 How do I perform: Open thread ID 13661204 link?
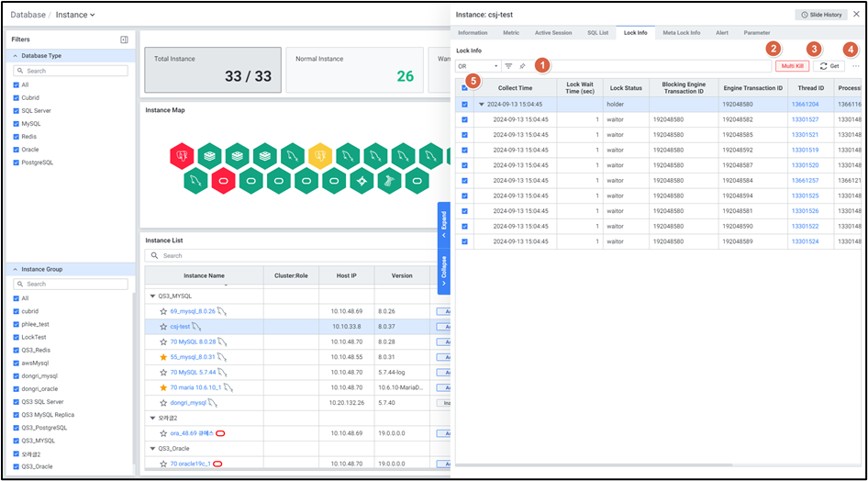pos(805,105)
